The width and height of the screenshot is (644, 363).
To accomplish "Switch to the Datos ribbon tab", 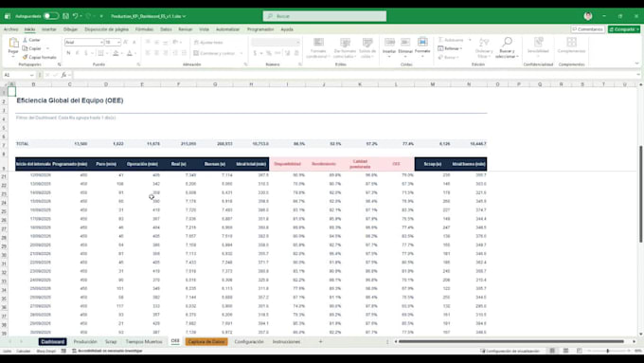I will [166, 29].
